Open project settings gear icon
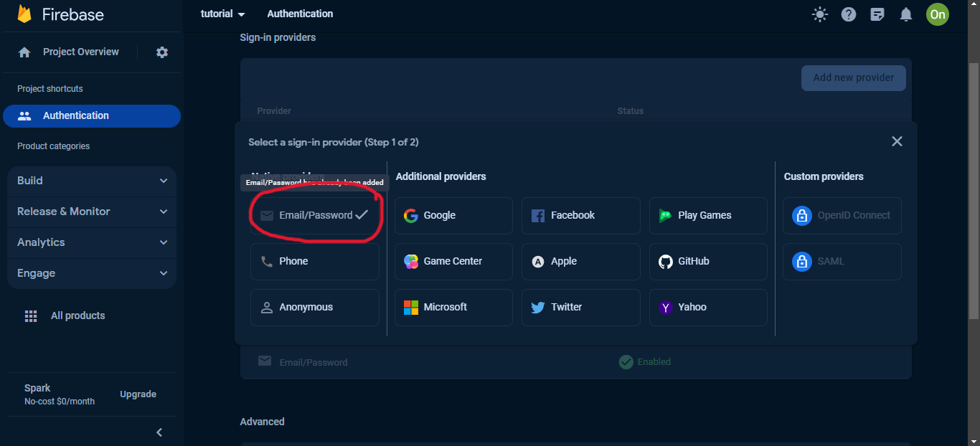The height and width of the screenshot is (446, 980). pos(162,52)
